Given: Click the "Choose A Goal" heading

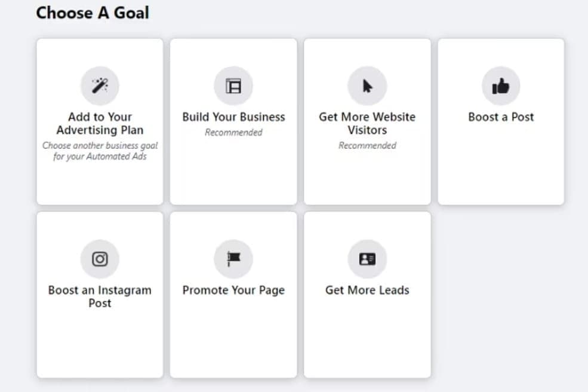Looking at the screenshot, I should click(x=93, y=13).
